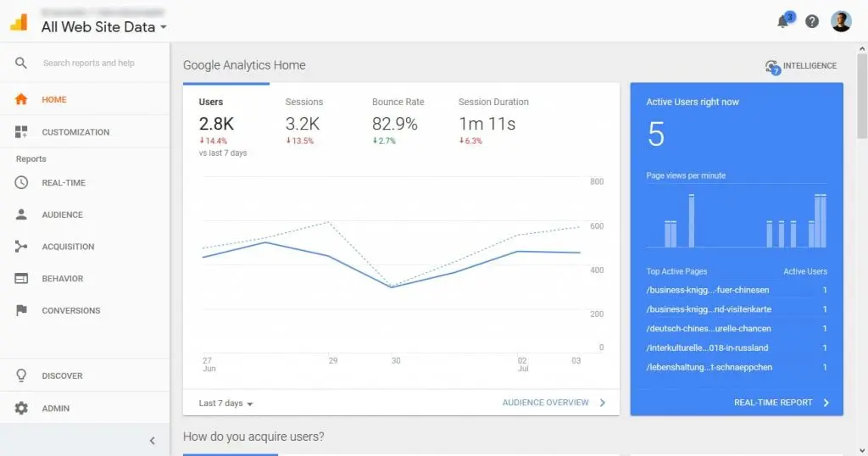Open the All Web Site Data dropdown
Screen dimensions: 868x456
pos(103,27)
